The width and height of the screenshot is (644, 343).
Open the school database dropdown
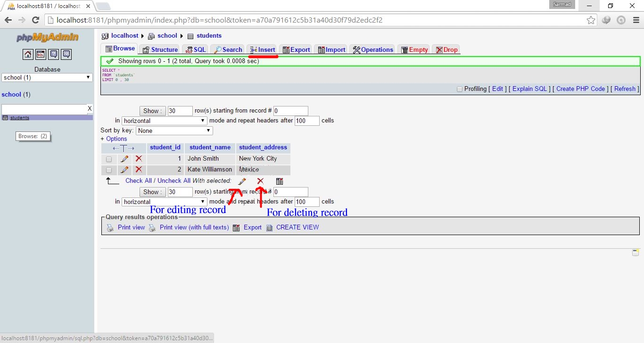pyautogui.click(x=46, y=77)
